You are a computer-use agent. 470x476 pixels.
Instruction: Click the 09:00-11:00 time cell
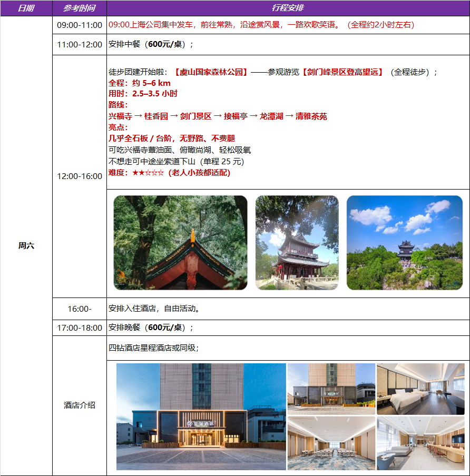pyautogui.click(x=80, y=25)
